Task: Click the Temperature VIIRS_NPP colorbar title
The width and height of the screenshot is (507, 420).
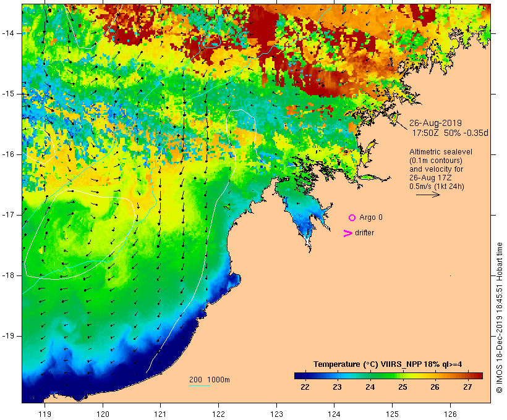Action: click(388, 364)
